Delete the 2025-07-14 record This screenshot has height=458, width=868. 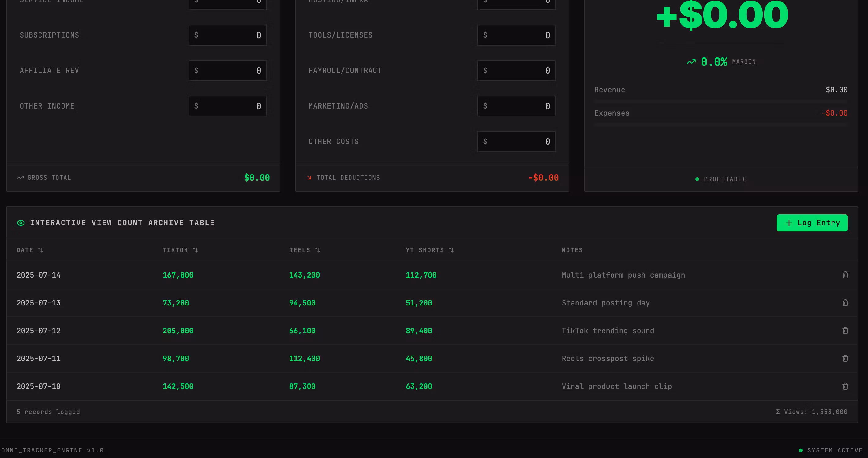pos(845,275)
